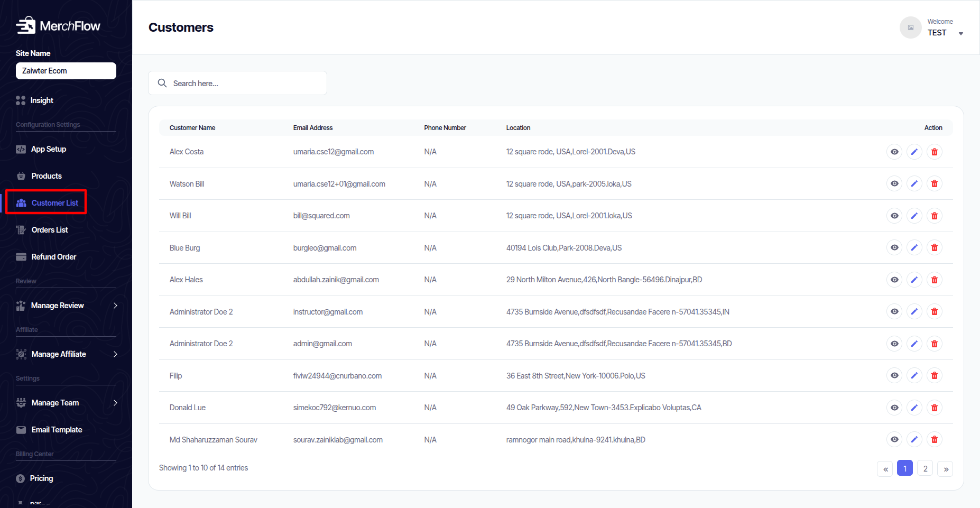The height and width of the screenshot is (508, 980).
Task: Delete Md Shaharuzzaman Sourav entry
Action: pos(934,439)
